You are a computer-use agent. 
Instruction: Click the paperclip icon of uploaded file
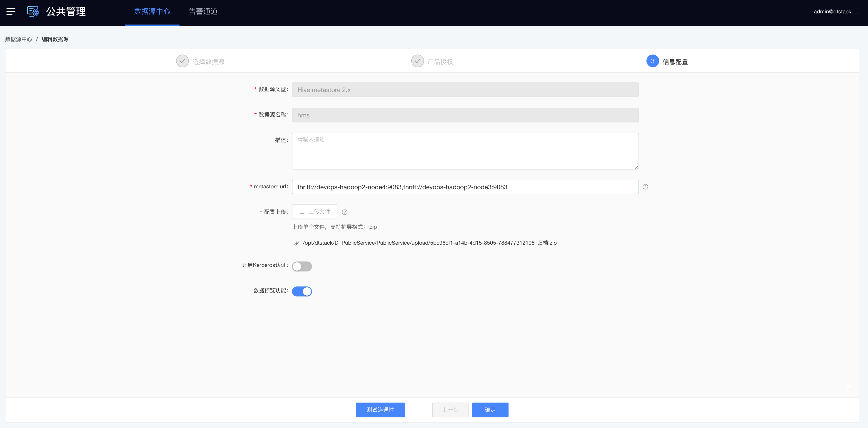point(296,243)
